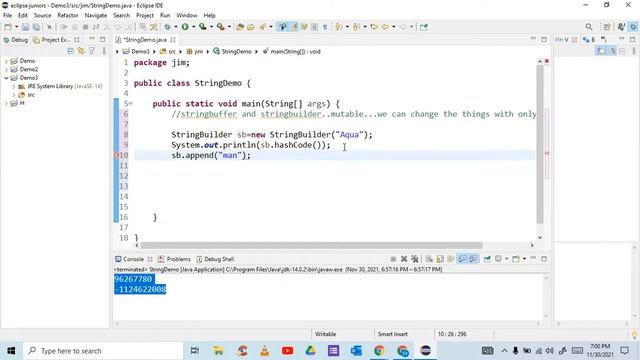Viewport: 640px width, 360px height.
Task: Toggle breakpoint marker at line 10
Action: point(116,155)
